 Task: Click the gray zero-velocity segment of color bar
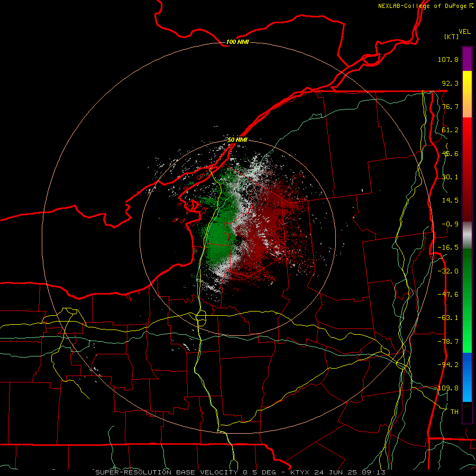point(467,235)
